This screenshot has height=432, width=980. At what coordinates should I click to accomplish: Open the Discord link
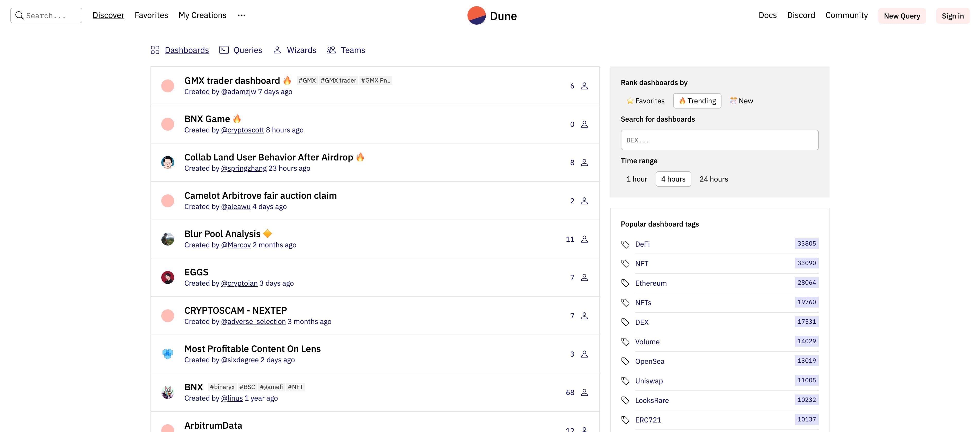tap(801, 15)
